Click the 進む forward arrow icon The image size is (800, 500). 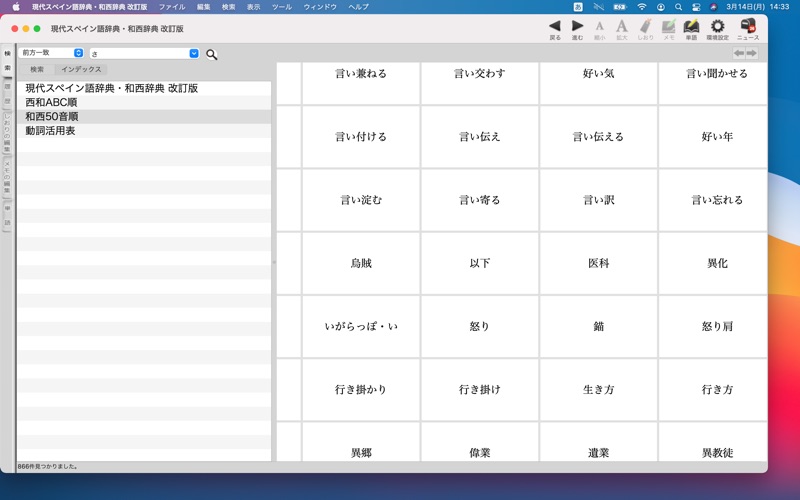[577, 26]
